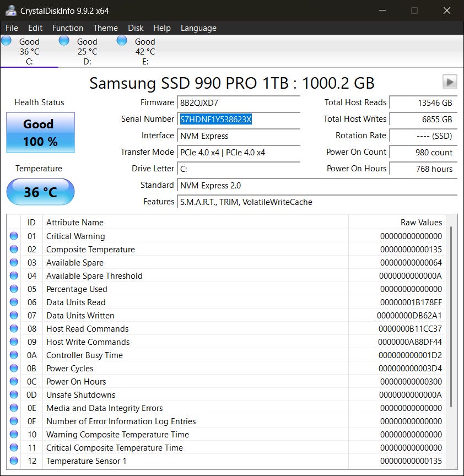Click the Raw Values column header

[x=397, y=222]
